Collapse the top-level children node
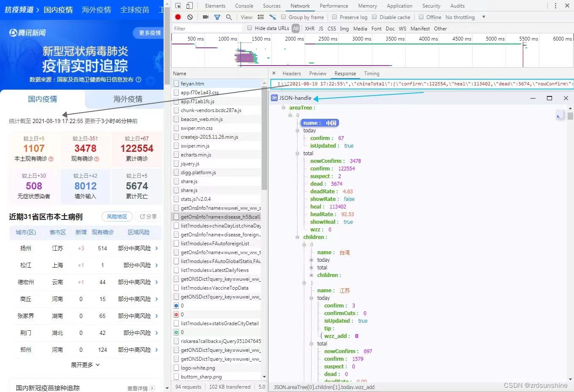This screenshot has height=392, width=574. [297, 237]
